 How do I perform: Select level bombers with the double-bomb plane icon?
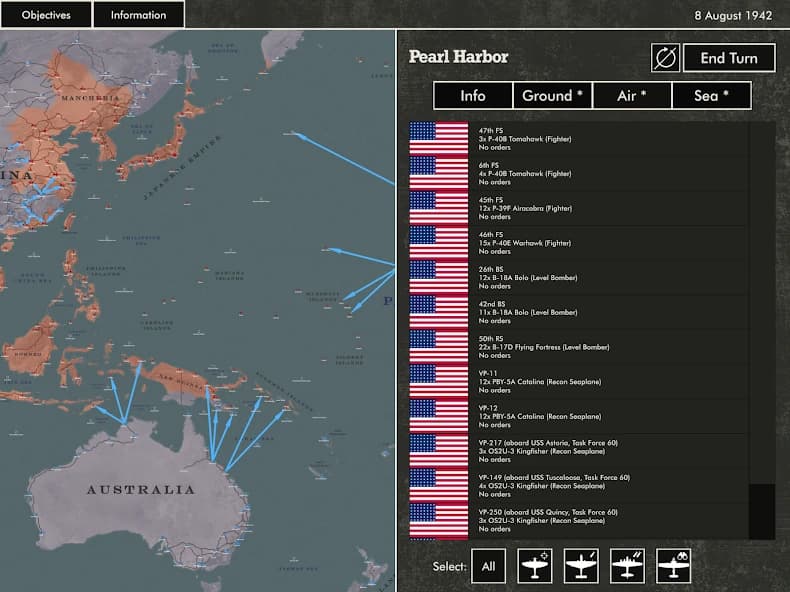tap(627, 566)
